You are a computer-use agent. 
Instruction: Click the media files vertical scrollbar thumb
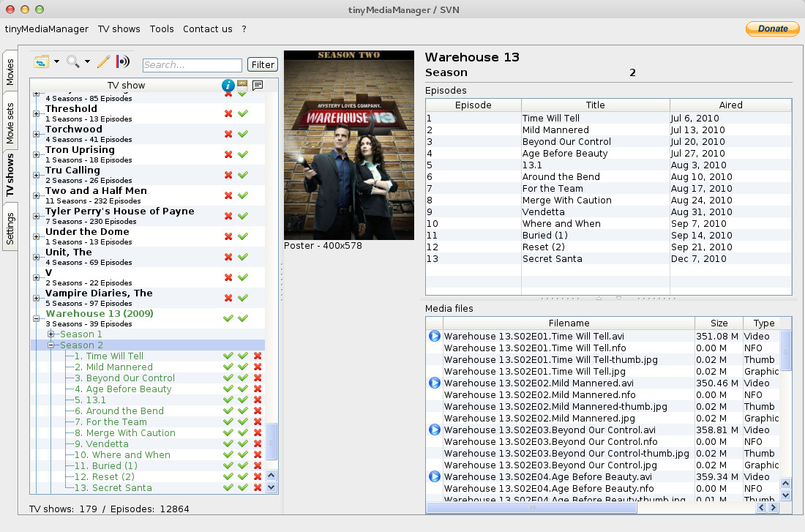(x=785, y=351)
